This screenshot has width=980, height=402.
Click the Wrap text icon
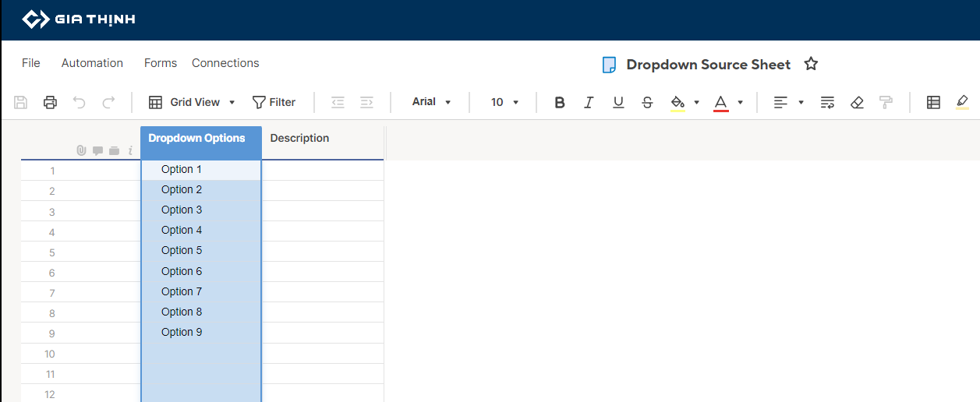[x=827, y=102]
